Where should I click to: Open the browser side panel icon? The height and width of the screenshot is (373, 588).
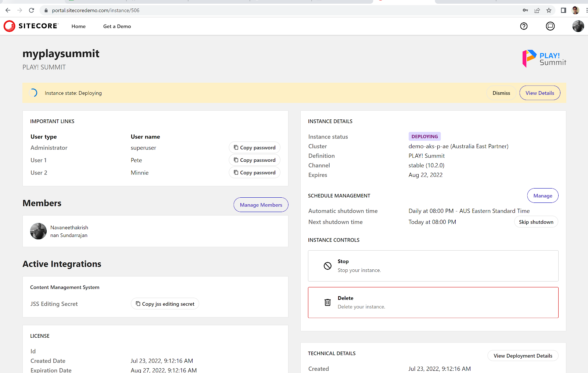pos(563,10)
